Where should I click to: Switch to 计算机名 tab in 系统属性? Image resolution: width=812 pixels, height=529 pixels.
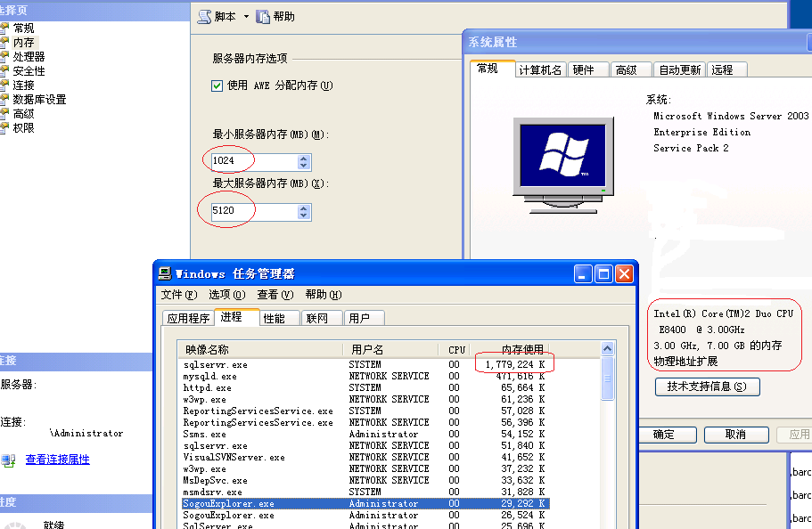540,69
